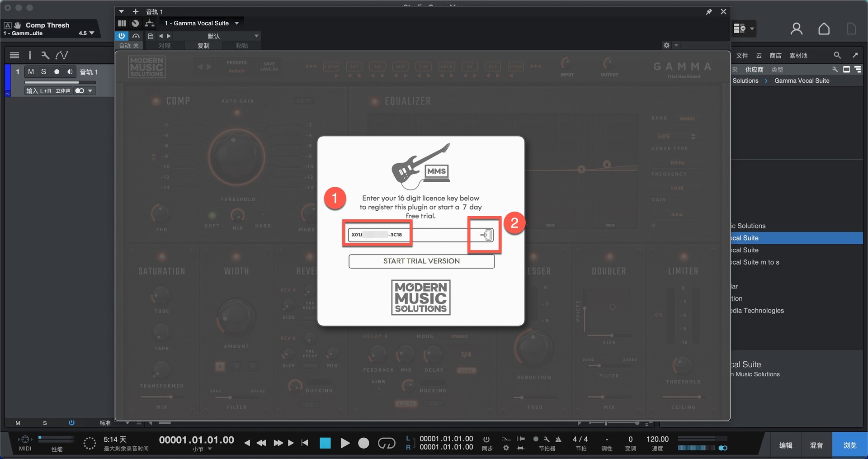Fast forward with double right arrows
This screenshot has width=868, height=459.
278,443
